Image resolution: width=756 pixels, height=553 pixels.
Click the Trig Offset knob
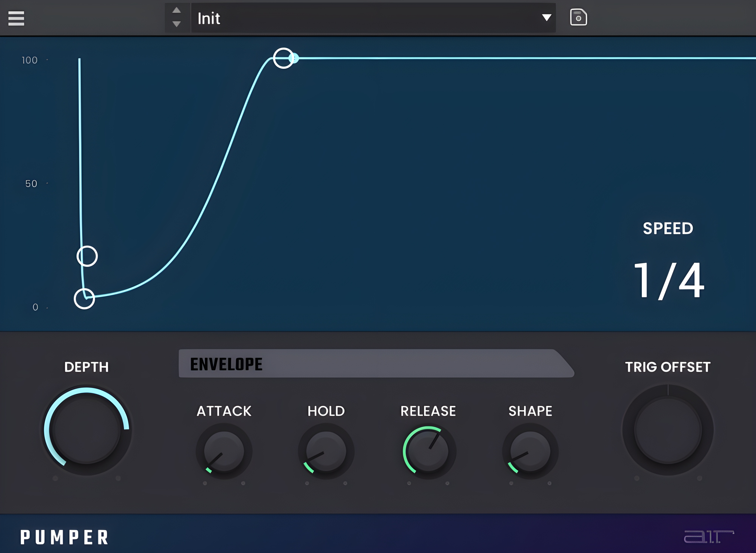pyautogui.click(x=668, y=430)
